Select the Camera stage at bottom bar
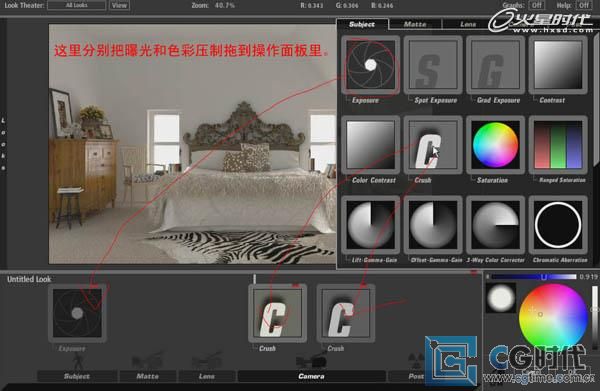 [311, 376]
